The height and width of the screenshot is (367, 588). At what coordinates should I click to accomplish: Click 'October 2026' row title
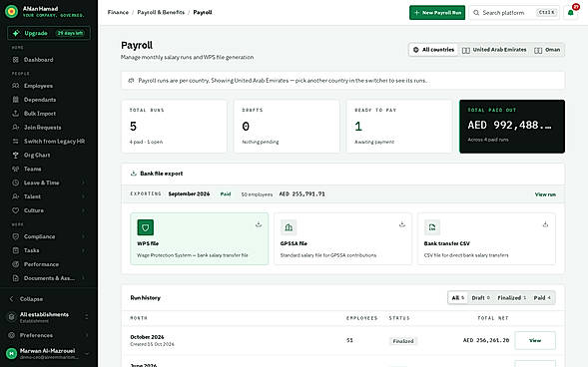coord(147,337)
